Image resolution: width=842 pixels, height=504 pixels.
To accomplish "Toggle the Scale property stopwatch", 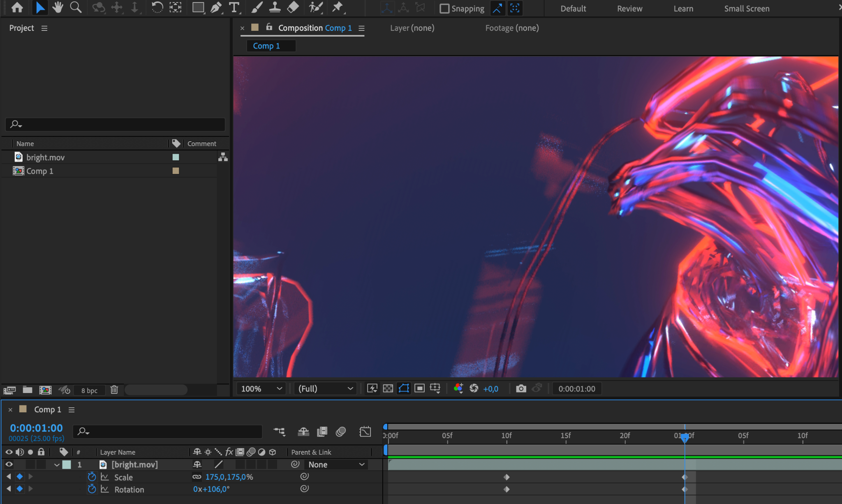I will [x=92, y=477].
